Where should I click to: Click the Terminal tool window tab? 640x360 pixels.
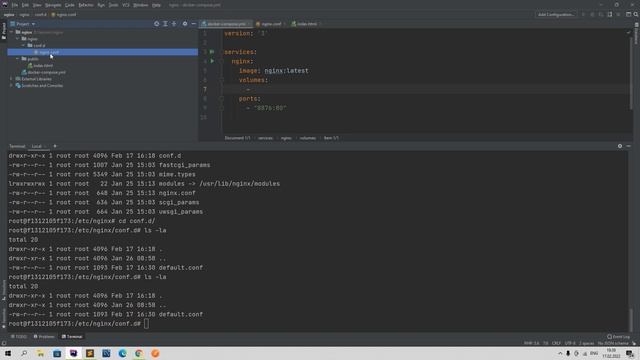(x=72, y=337)
